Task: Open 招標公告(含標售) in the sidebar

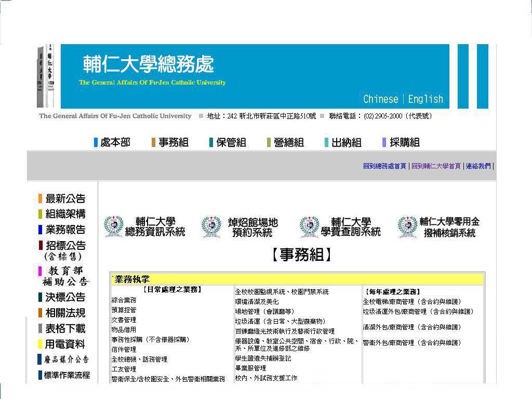Action: [62, 250]
